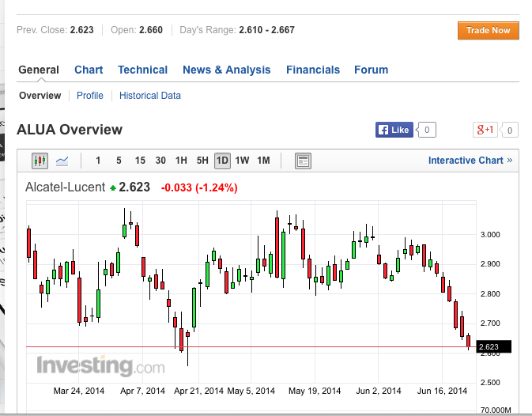
Task: Click the Jun 2, 2014 axis label
Action: point(379,391)
